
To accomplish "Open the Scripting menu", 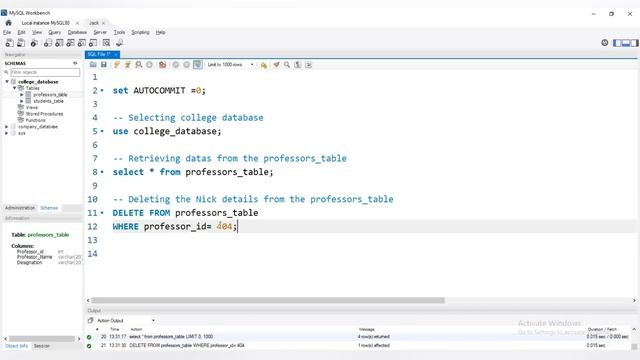I will tap(140, 32).
